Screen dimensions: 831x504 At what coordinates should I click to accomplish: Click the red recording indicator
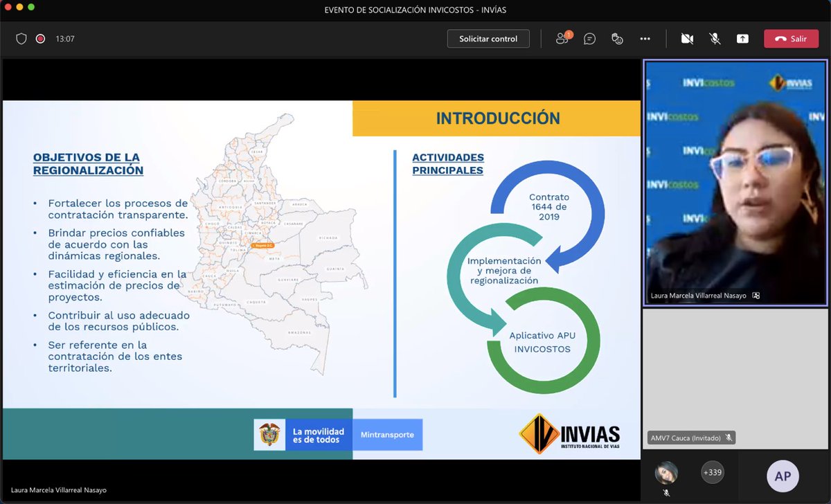[40, 39]
